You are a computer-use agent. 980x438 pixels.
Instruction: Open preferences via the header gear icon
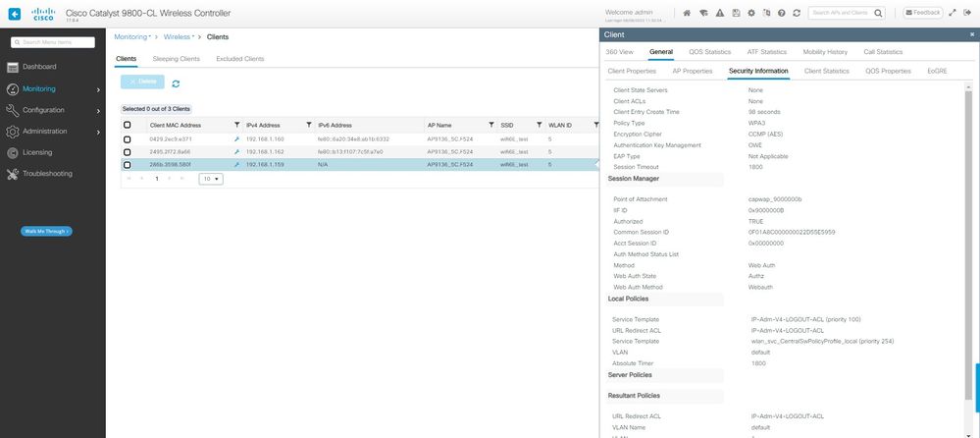tap(751, 13)
